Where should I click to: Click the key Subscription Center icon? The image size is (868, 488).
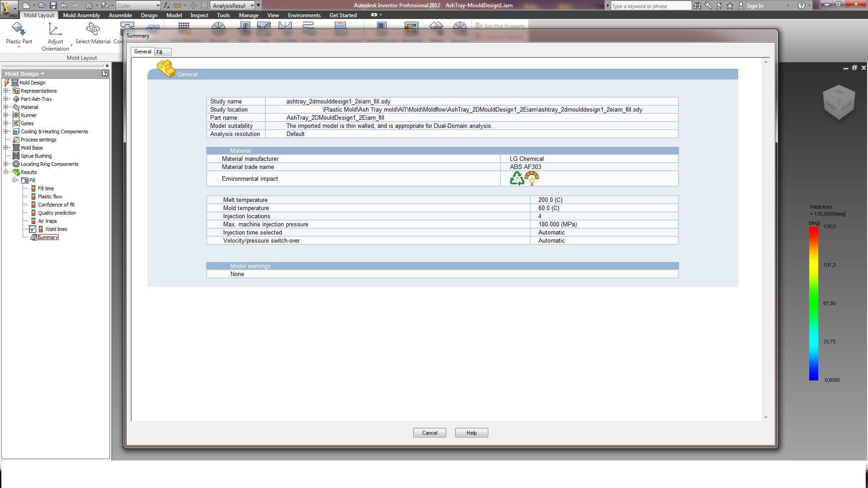tap(708, 5)
